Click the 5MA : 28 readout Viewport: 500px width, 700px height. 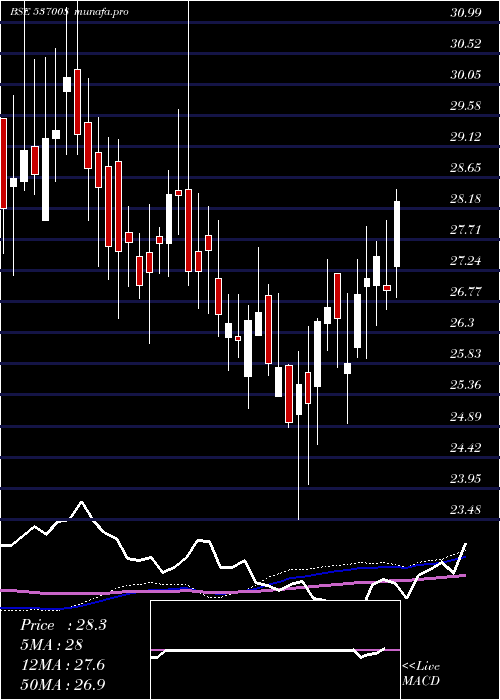point(51,645)
